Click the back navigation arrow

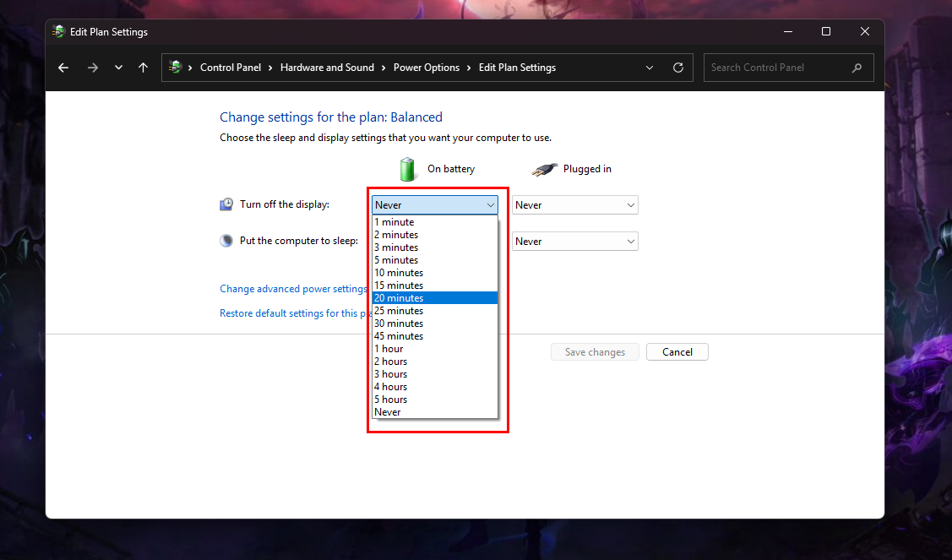click(x=63, y=67)
